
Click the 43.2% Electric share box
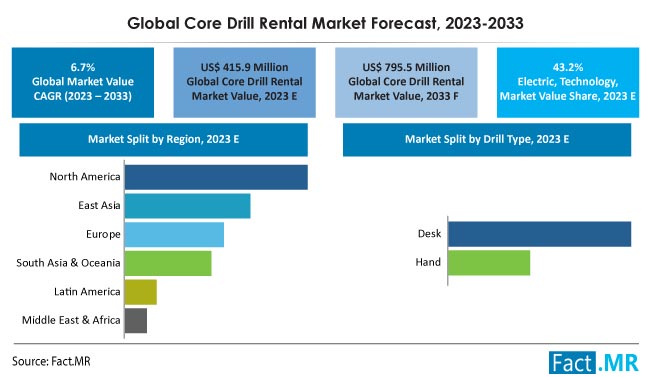click(x=568, y=82)
